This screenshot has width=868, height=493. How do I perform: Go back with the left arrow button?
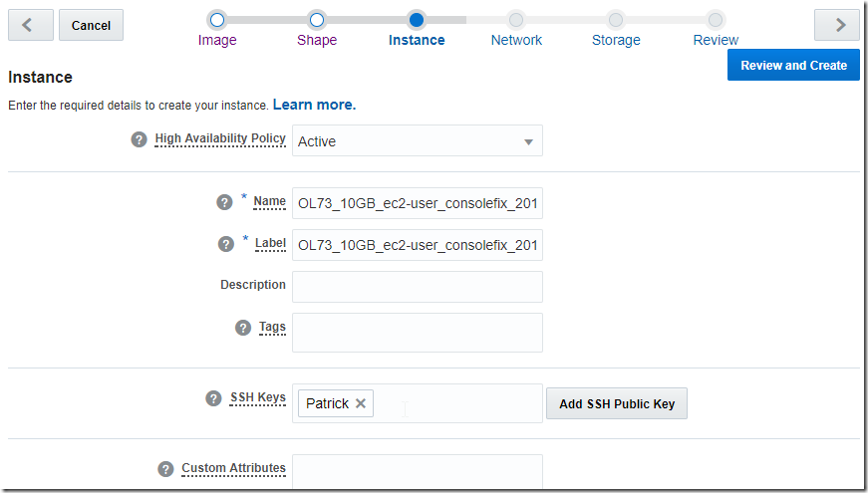30,25
